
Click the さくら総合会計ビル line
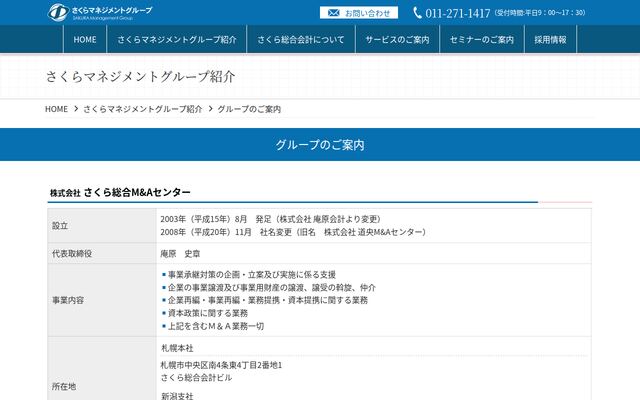(196, 378)
